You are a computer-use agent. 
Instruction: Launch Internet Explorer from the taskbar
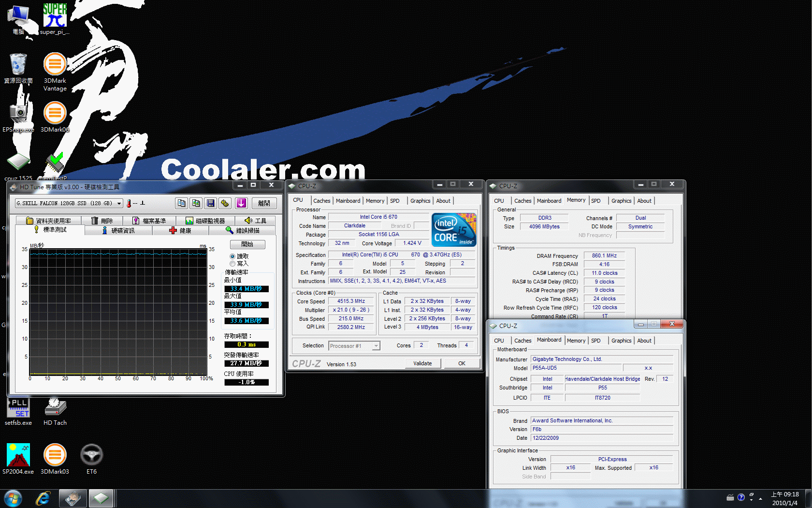[43, 498]
